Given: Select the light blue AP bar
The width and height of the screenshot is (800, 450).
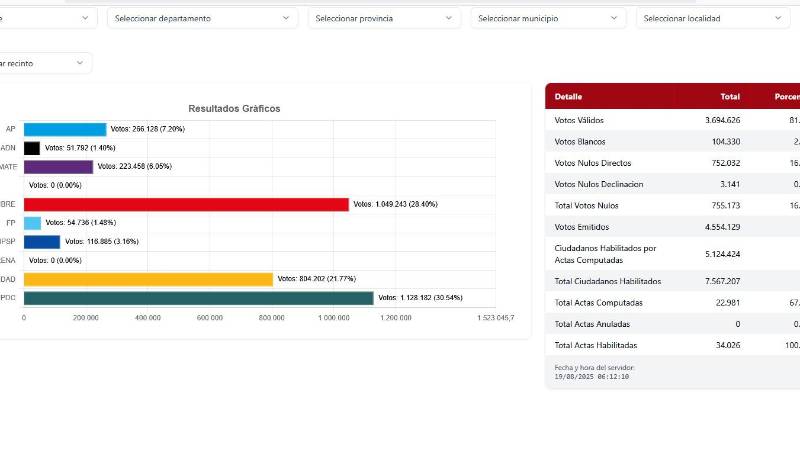Looking at the screenshot, I should pyautogui.click(x=65, y=129).
